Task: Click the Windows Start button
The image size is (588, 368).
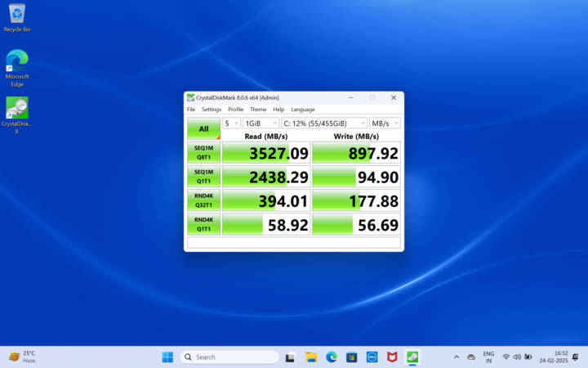Action: 167,357
